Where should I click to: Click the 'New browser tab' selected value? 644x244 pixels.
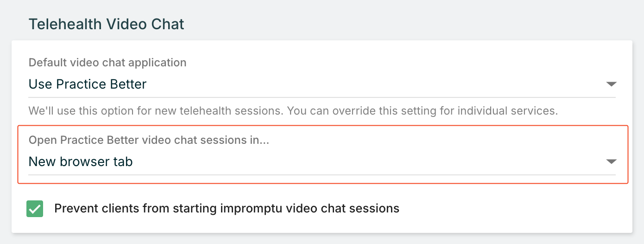coord(81,161)
